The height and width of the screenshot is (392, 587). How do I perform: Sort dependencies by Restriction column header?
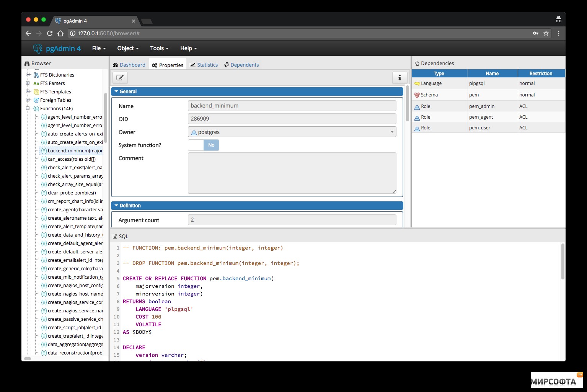click(541, 73)
